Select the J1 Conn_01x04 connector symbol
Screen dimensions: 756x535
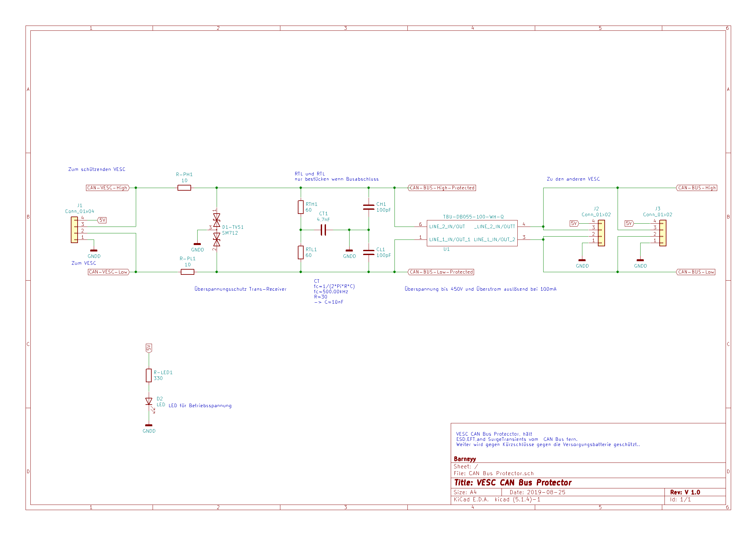click(74, 230)
